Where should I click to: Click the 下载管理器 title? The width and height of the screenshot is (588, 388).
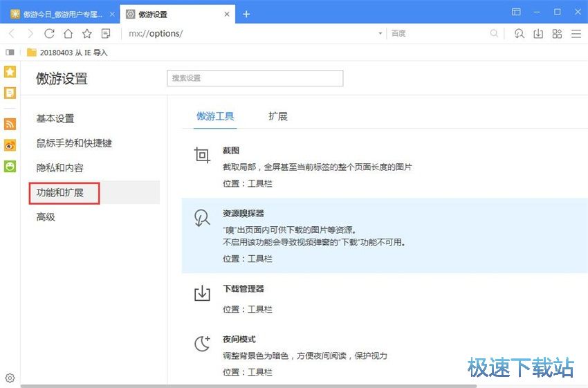tap(244, 288)
